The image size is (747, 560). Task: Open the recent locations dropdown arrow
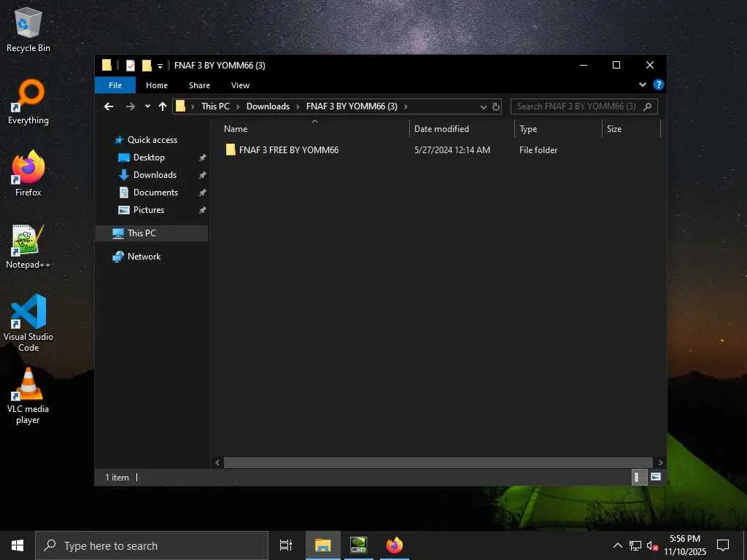pyautogui.click(x=147, y=106)
